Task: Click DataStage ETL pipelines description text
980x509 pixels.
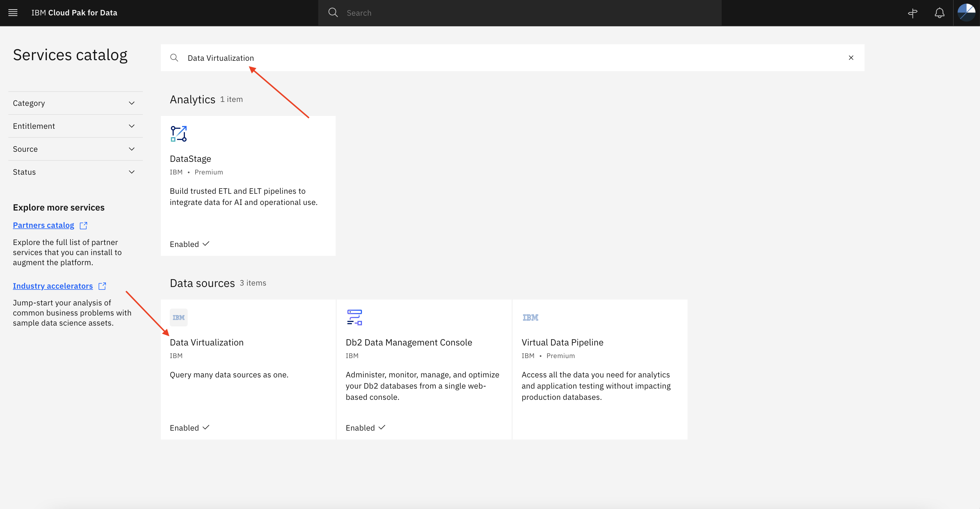Action: tap(243, 197)
